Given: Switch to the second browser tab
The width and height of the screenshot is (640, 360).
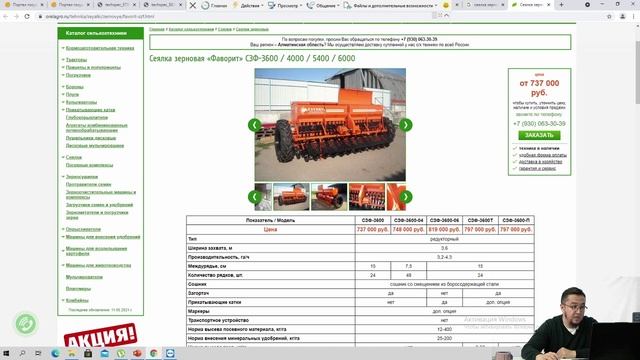Looking at the screenshot, I should [x=70, y=5].
